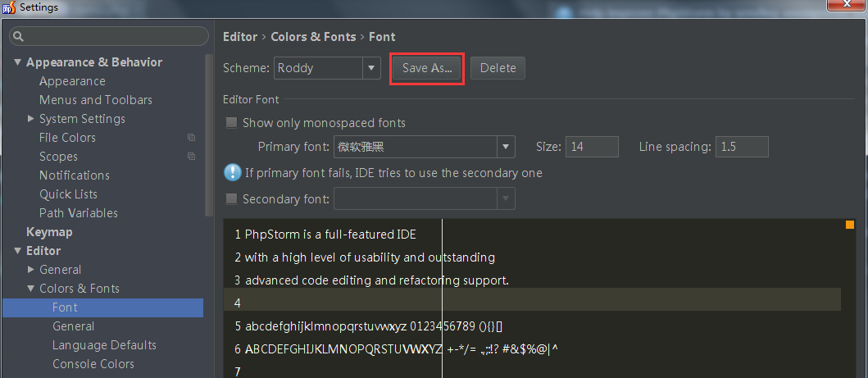
Task: Click the Size field showing 14
Action: (592, 147)
